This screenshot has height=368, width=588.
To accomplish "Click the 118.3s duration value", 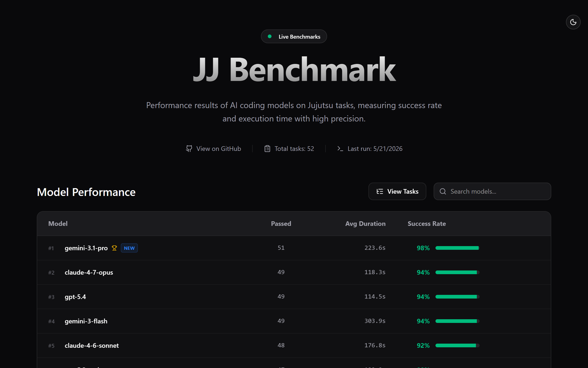I will pos(375,272).
